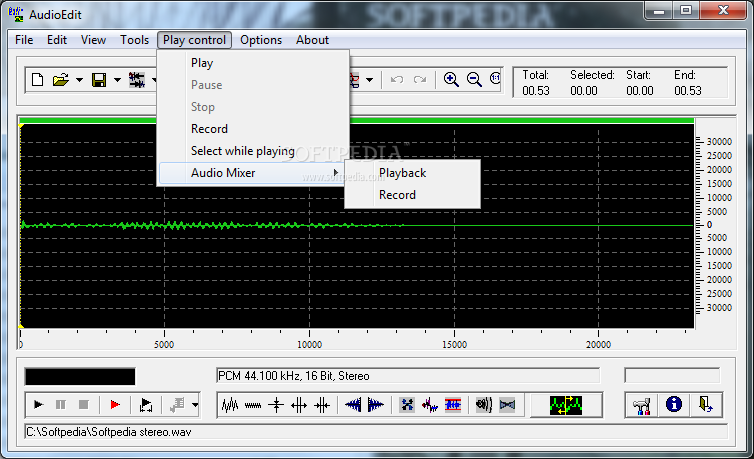Open the View menu
Screen dimensions: 754x459
pos(93,40)
